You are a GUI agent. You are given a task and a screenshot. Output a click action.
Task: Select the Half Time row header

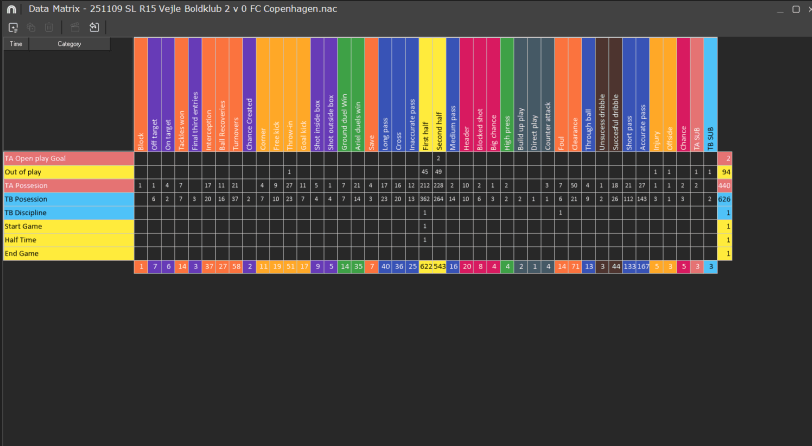(69, 240)
